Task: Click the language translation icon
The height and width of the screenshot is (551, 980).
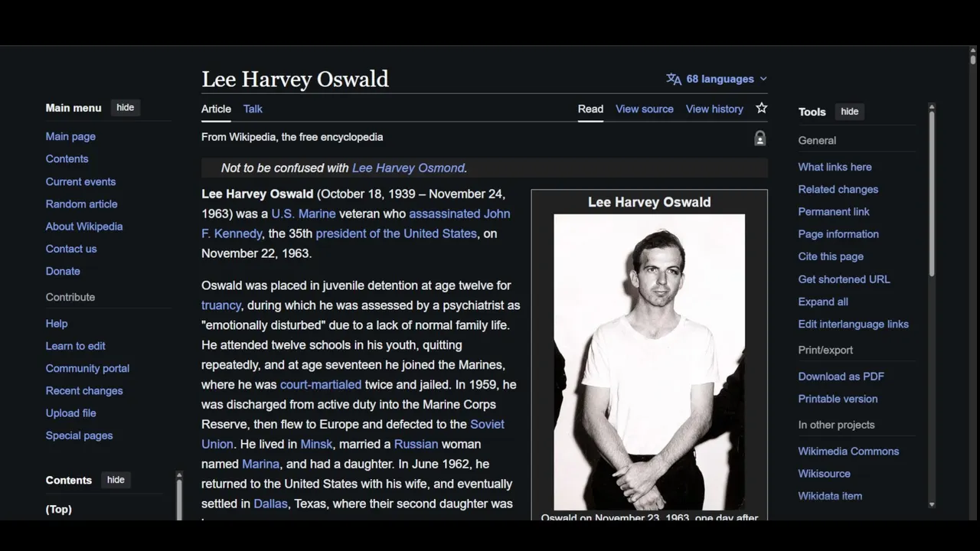Action: tap(674, 79)
